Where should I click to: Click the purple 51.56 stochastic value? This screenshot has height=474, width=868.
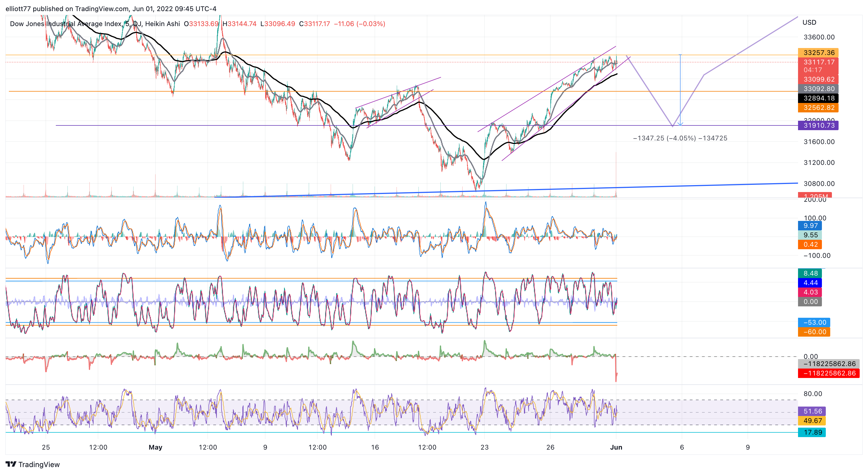[812, 411]
